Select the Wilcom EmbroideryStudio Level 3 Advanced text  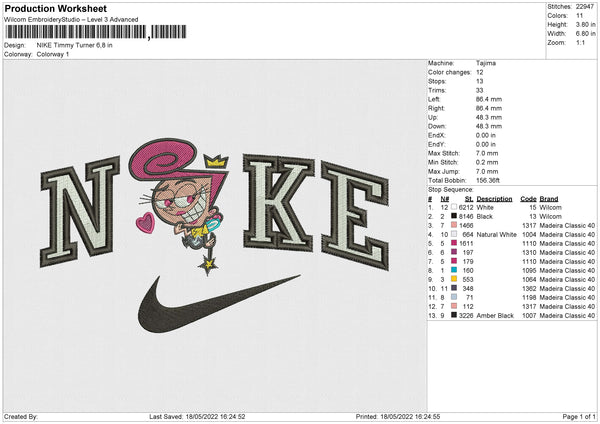[71, 20]
